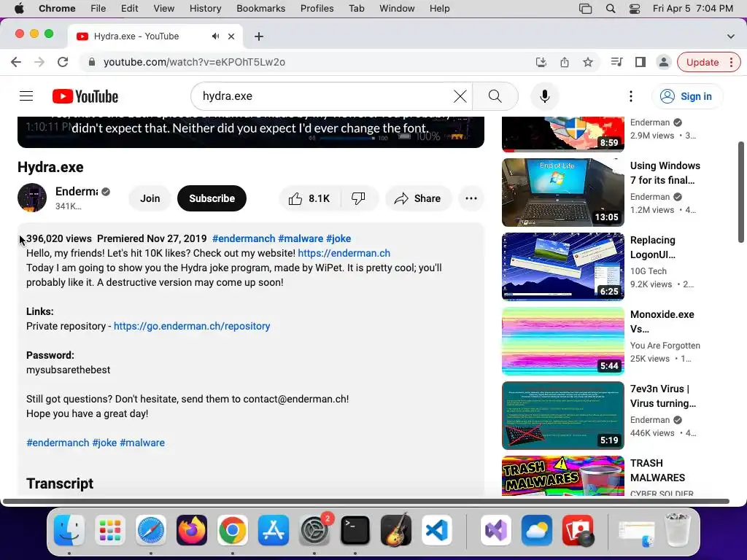747x560 pixels.
Task: Open Monoxide.exe Vs video thumbnail
Action: pos(562,341)
